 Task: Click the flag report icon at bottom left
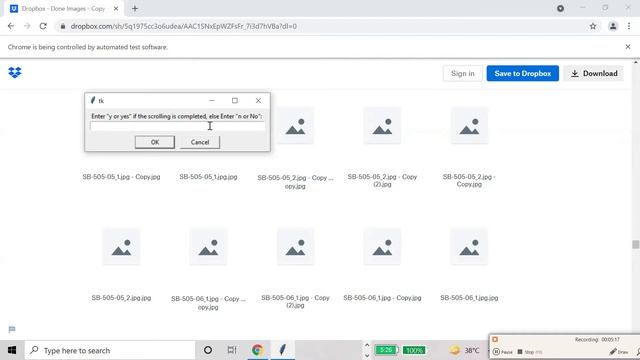pos(12,329)
